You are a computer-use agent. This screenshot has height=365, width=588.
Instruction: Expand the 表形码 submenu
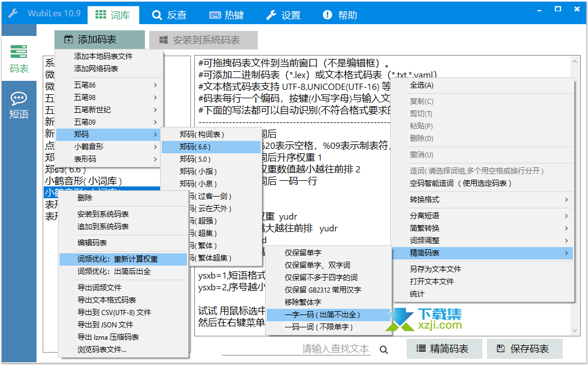tap(109, 159)
